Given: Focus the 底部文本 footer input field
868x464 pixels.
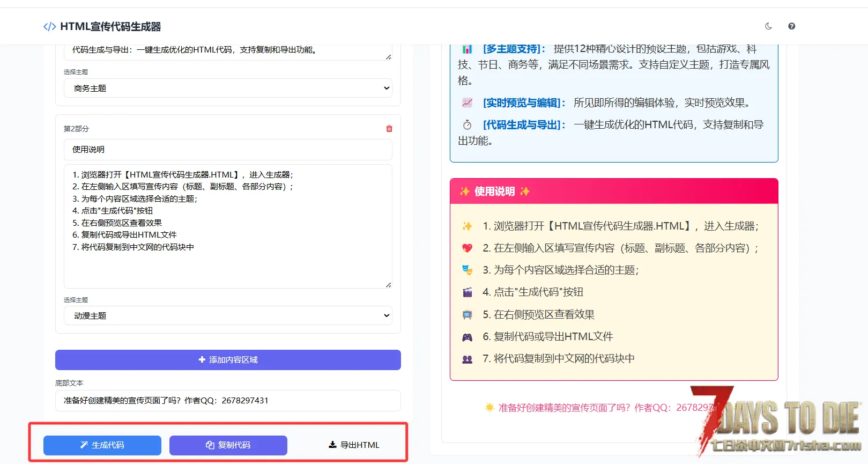Looking at the screenshot, I should tap(228, 401).
